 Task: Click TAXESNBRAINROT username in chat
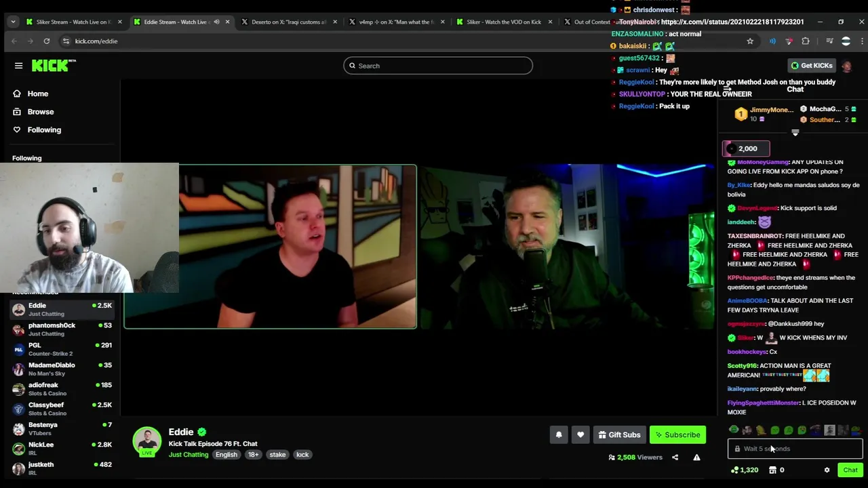coord(755,236)
